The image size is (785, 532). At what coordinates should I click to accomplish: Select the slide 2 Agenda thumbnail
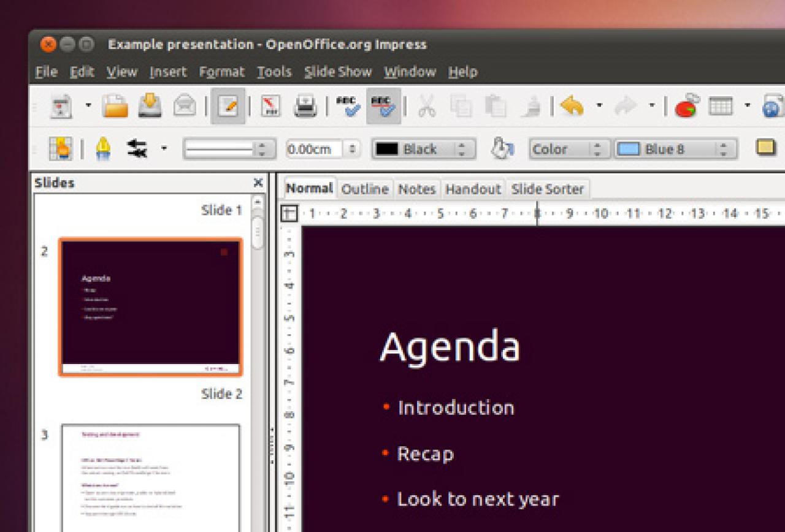point(150,307)
